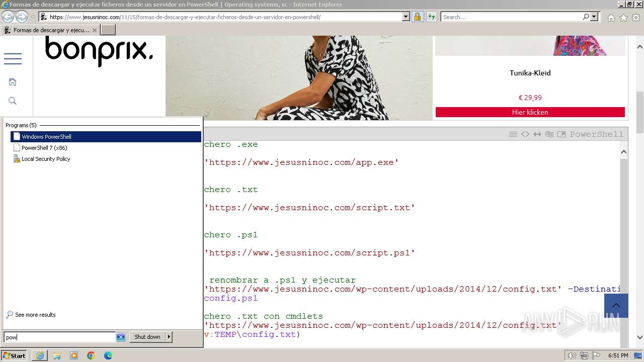Click the script.ps1 URL string in code
Viewport: 644px width, 362px height.
(309, 253)
